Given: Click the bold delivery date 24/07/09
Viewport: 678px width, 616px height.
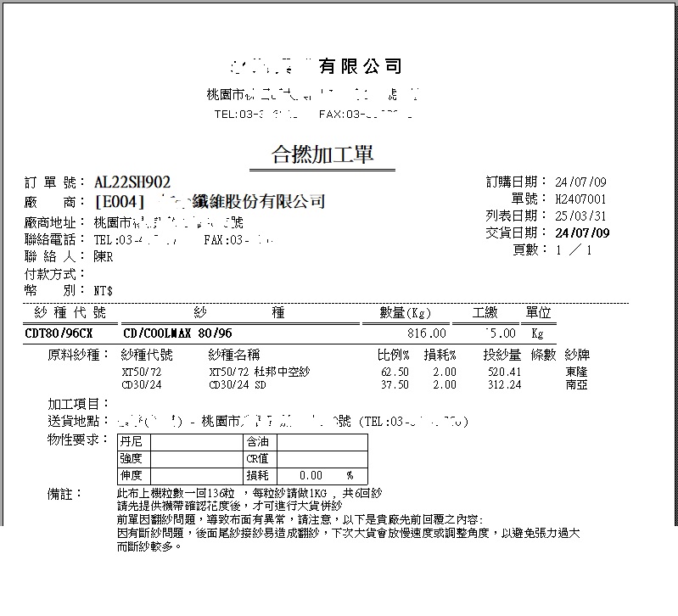Looking at the screenshot, I should [582, 233].
